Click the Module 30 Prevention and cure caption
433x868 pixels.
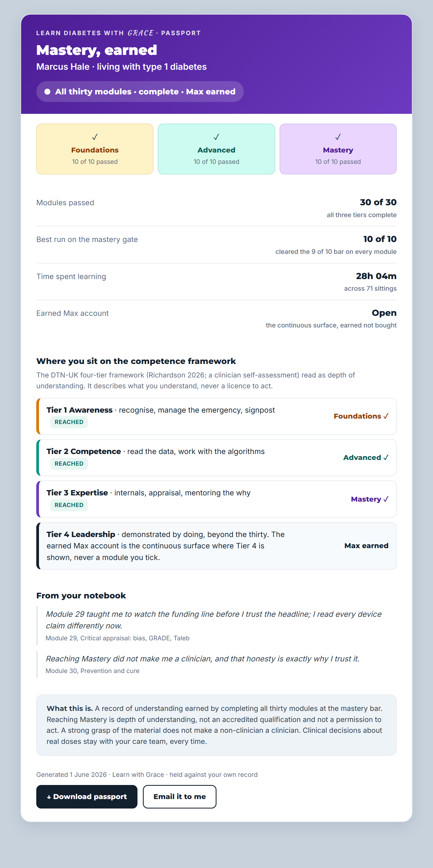(92, 671)
